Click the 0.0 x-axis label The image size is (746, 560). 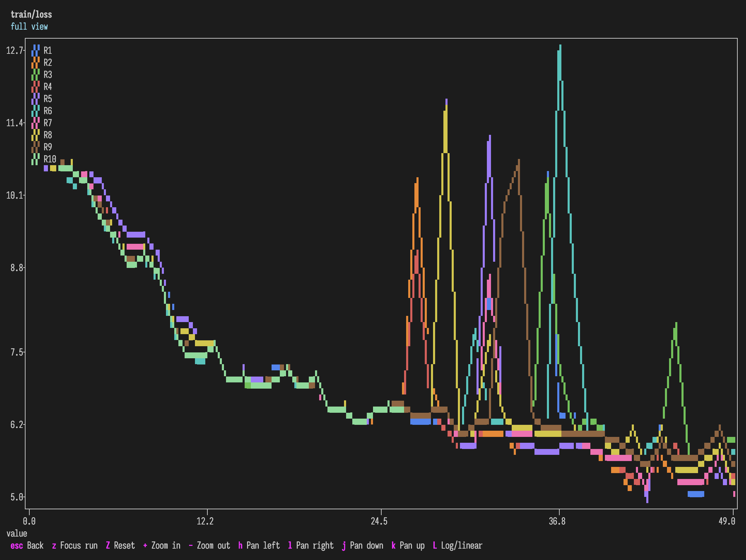tap(29, 521)
